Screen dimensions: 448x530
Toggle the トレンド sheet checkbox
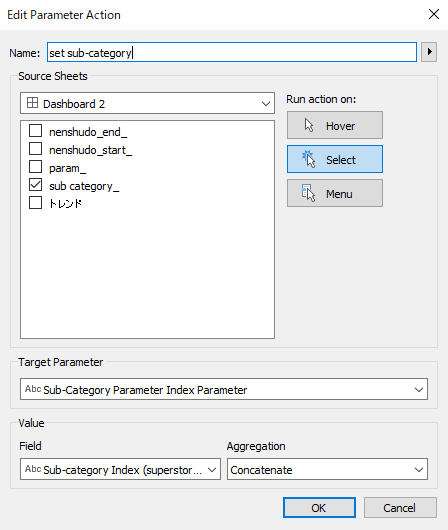coord(36,203)
